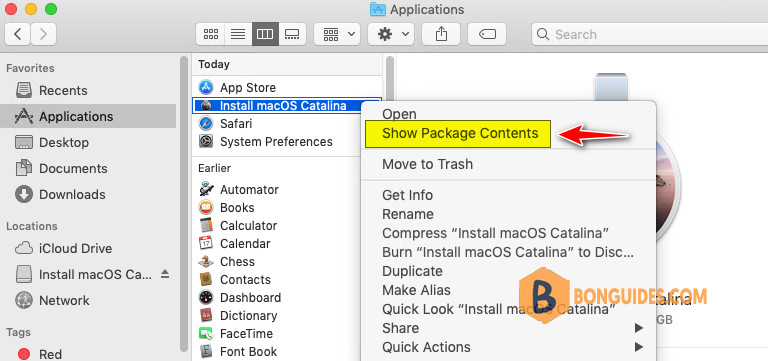Choose Burn "Install macOS Catalina" to Disc
The height and width of the screenshot is (361, 768).
(508, 252)
